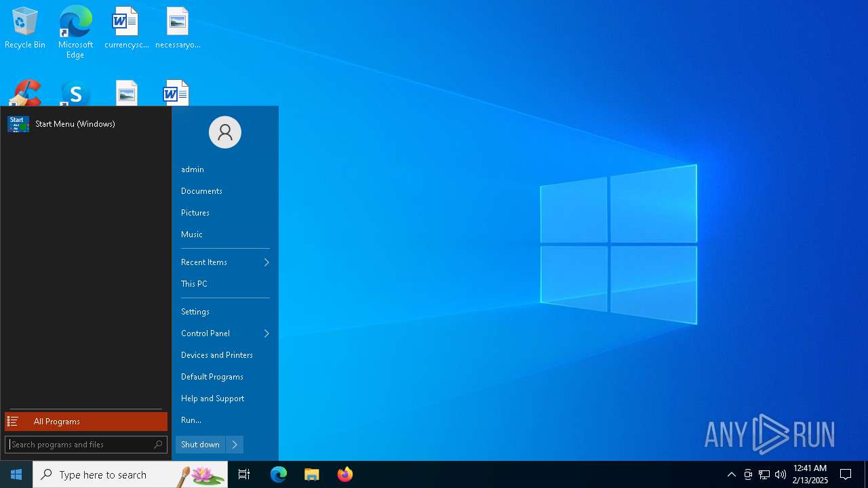Launch the Run... dialog
868x488 pixels.
click(191, 420)
